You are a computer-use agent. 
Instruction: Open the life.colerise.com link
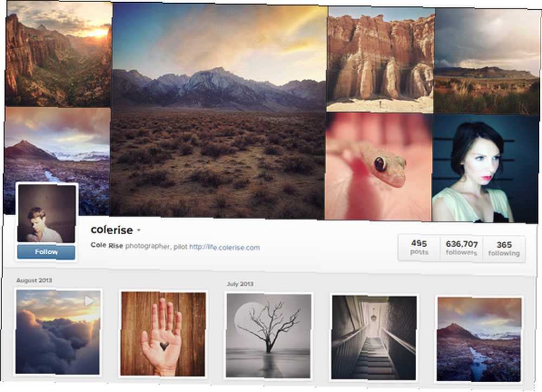[x=224, y=247]
